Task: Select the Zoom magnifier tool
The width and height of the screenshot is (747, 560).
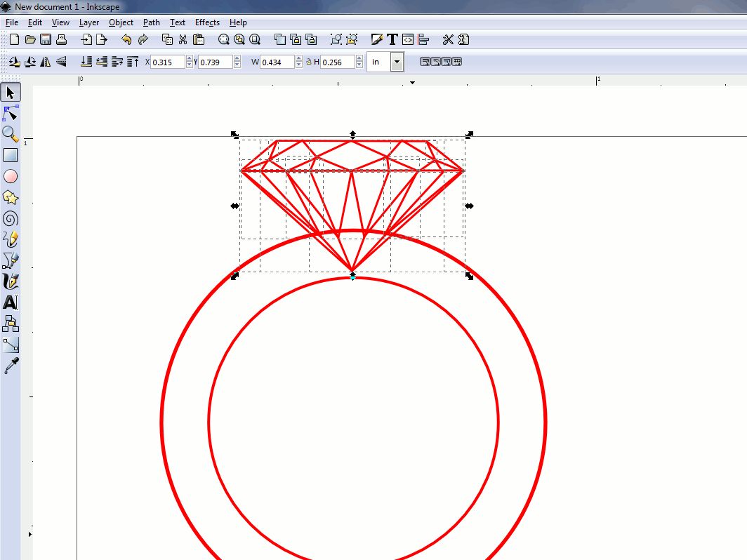Action: 11,134
